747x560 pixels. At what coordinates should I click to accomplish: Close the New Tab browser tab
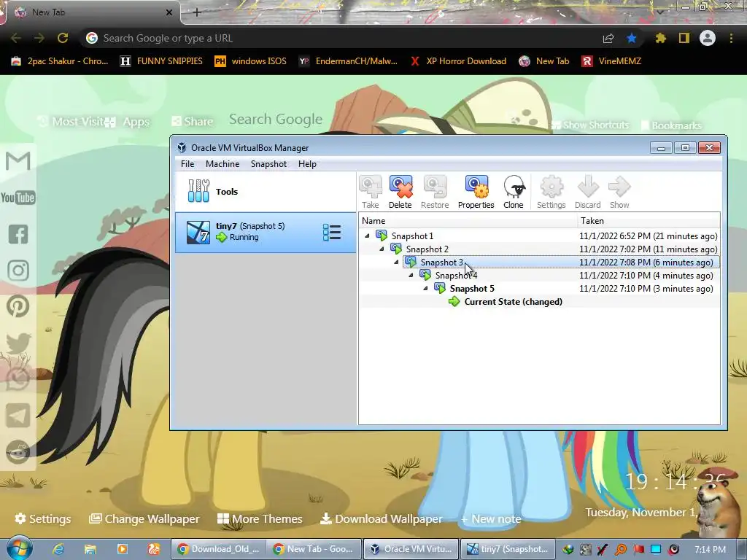pos(169,12)
